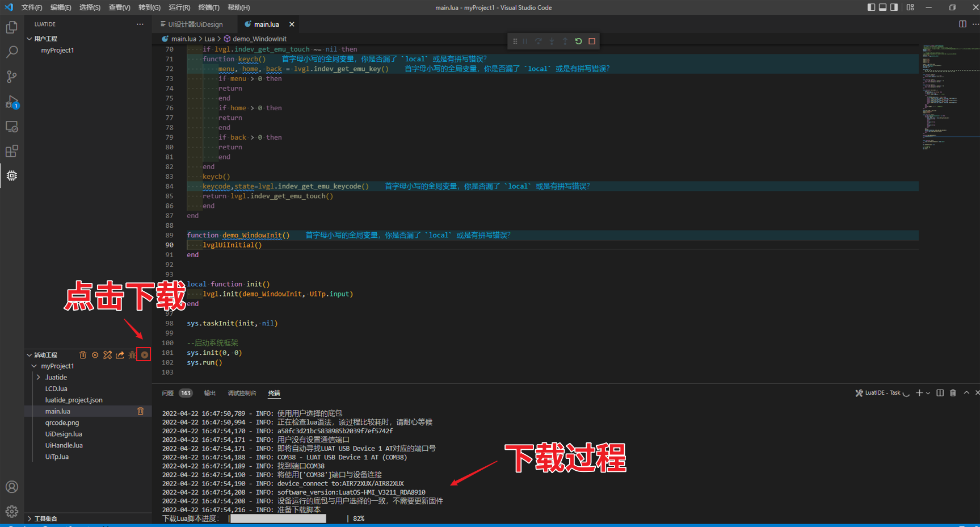This screenshot has width=980, height=527.
Task: Stop debugging with the red square button
Action: [592, 41]
